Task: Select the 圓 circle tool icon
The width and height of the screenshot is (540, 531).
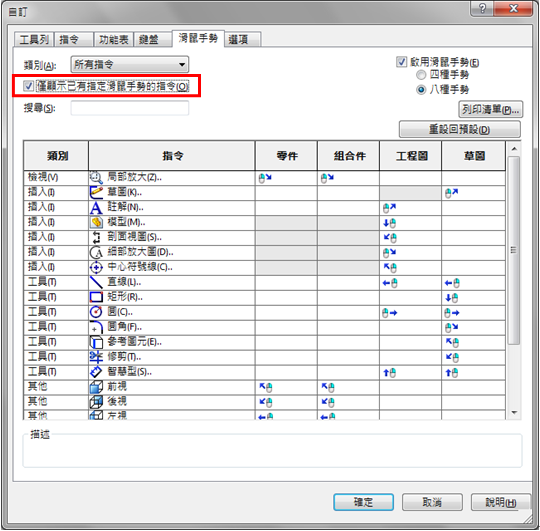Action: click(96, 312)
